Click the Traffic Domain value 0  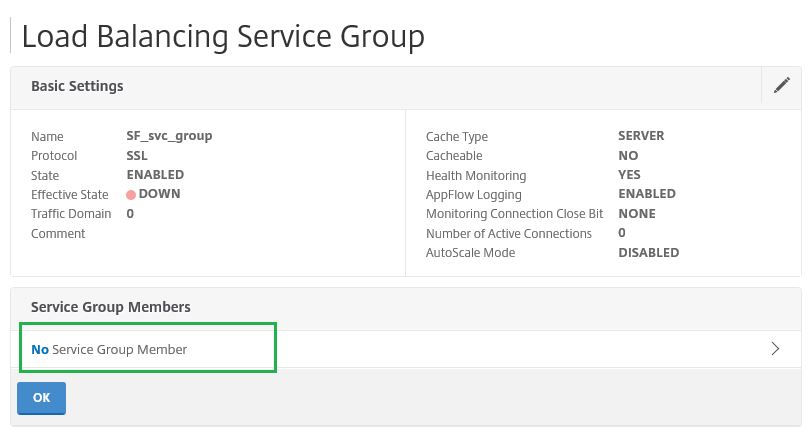pos(130,214)
